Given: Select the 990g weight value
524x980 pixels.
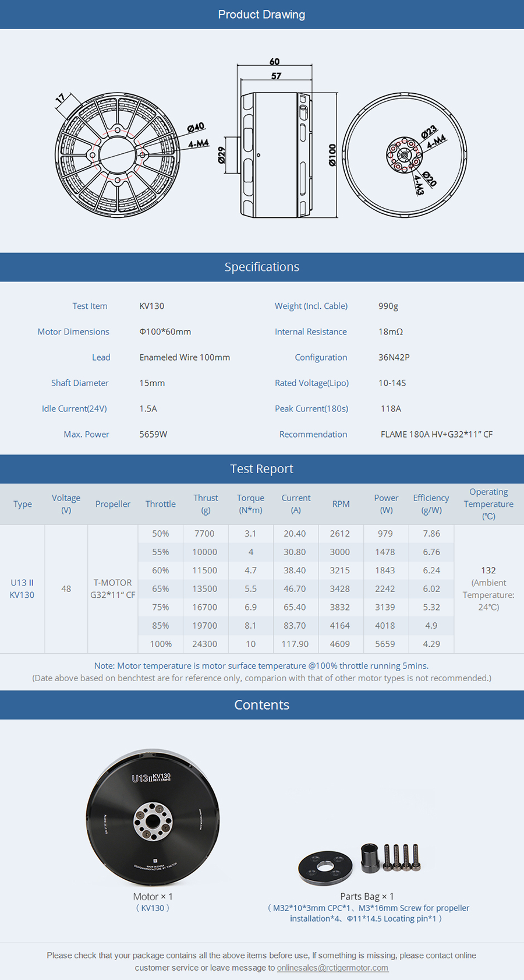Looking at the screenshot, I should point(388,306).
